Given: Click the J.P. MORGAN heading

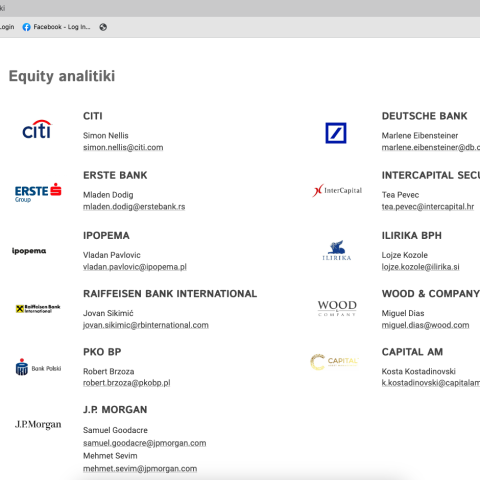Looking at the screenshot, I should pyautogui.click(x=115, y=410).
